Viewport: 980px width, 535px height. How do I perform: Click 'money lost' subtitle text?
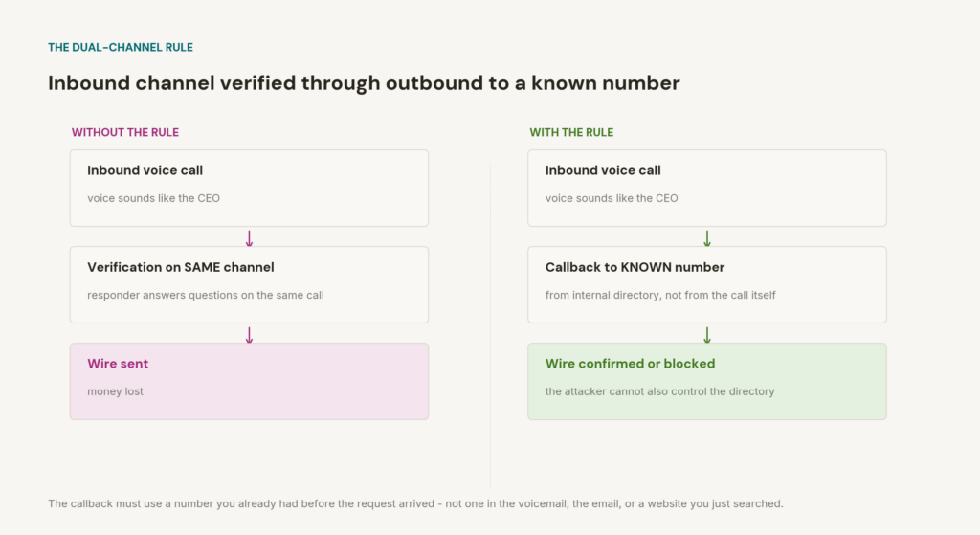(115, 391)
